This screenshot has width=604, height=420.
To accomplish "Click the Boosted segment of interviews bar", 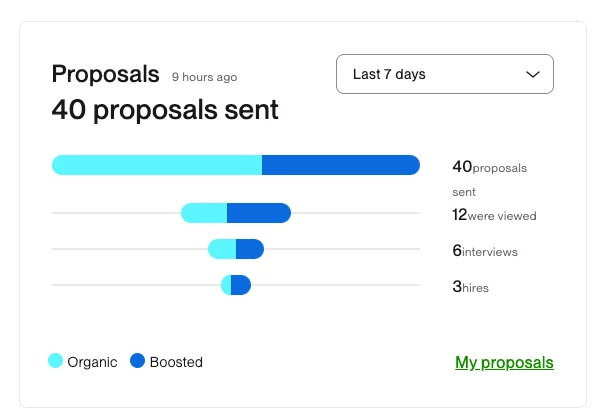I will (x=250, y=249).
